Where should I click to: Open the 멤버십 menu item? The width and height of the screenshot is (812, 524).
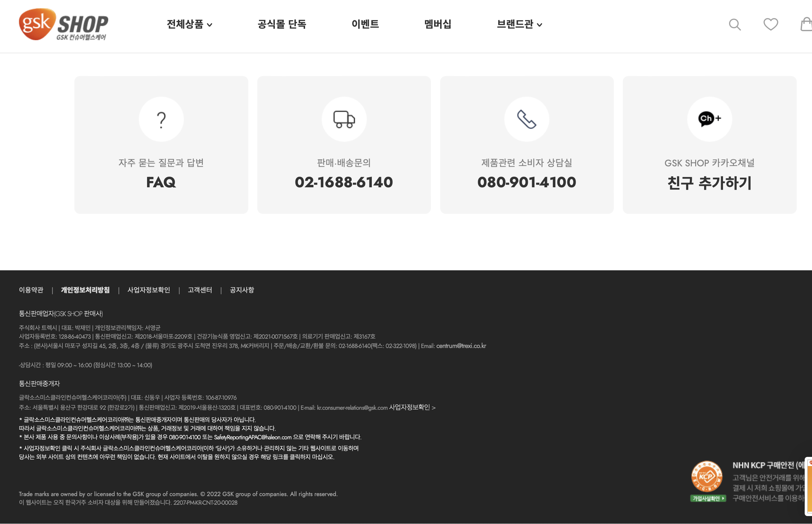point(438,24)
